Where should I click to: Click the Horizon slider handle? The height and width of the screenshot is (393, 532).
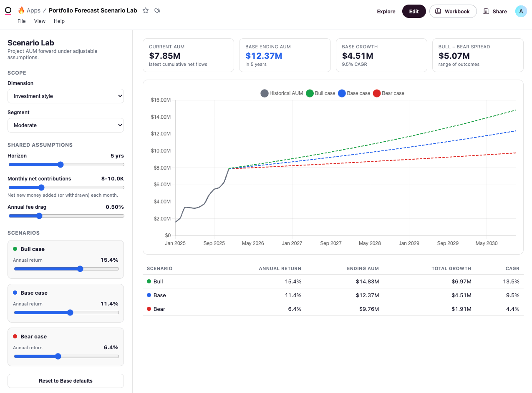pyautogui.click(x=61, y=165)
